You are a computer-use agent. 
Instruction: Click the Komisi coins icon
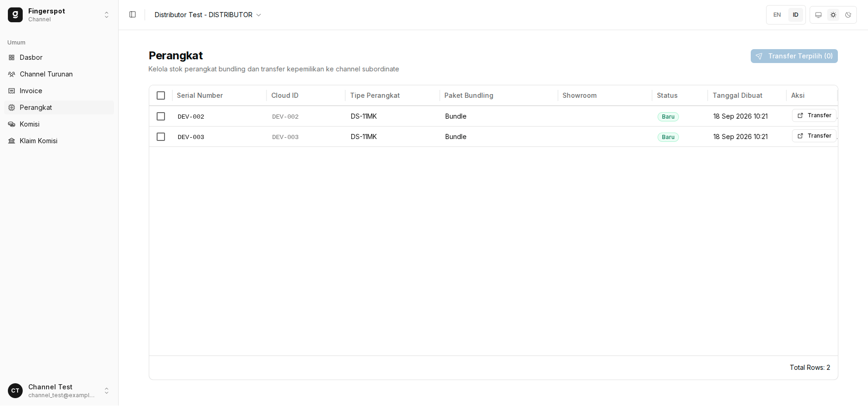click(12, 124)
